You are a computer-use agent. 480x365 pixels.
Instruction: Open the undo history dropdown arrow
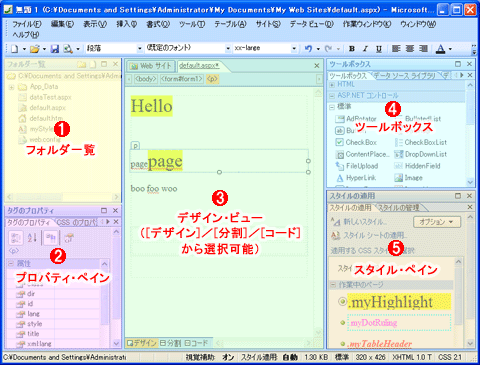point(318,49)
